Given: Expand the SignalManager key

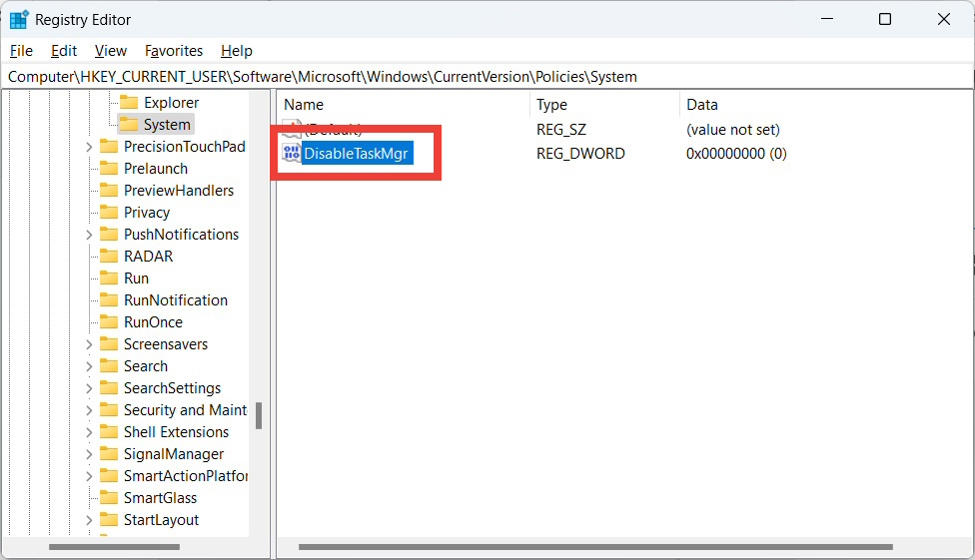Looking at the screenshot, I should (x=89, y=454).
